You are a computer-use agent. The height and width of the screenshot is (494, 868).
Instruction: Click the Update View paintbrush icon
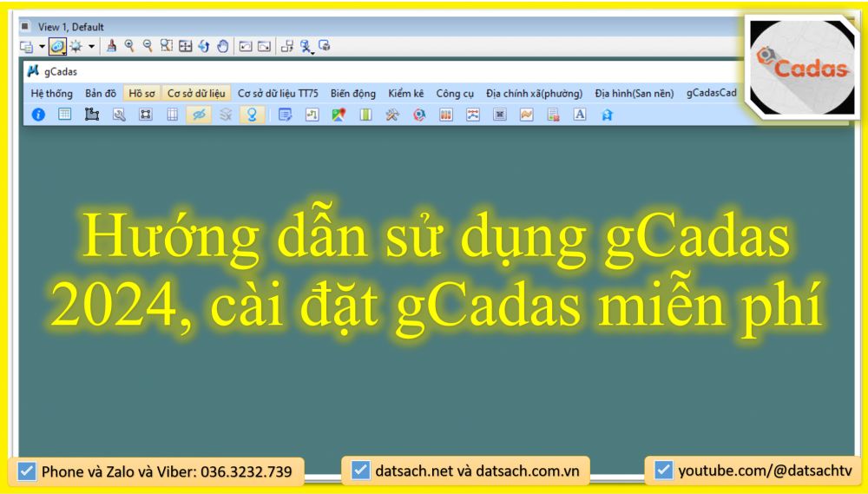(111, 46)
